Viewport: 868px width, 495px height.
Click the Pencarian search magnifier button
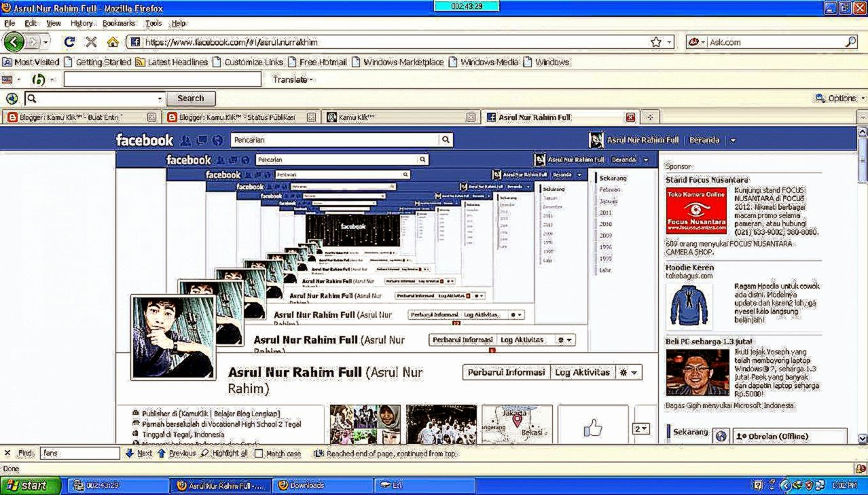click(446, 140)
